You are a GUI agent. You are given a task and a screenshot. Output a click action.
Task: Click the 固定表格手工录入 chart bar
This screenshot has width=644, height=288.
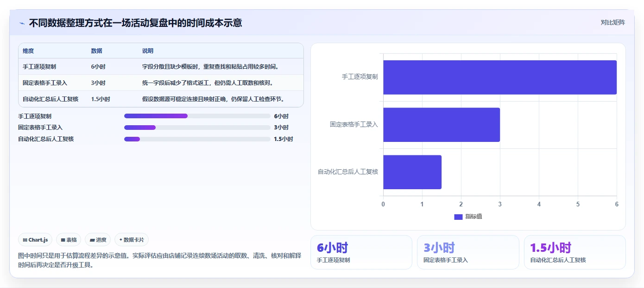442,125
